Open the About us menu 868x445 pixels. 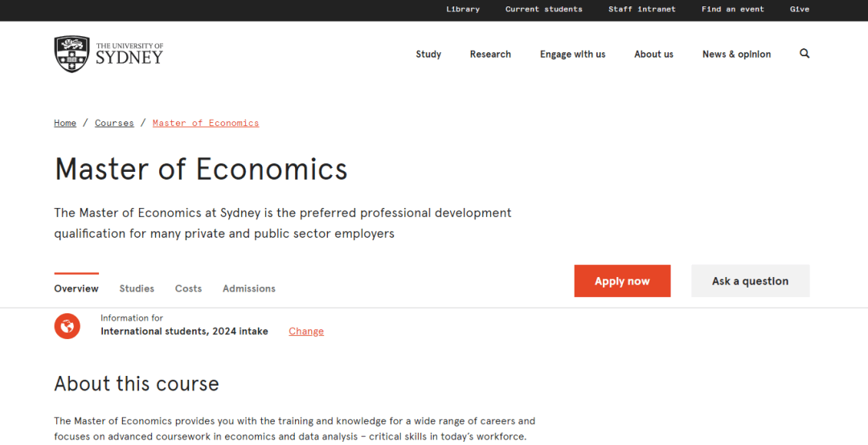click(x=653, y=55)
